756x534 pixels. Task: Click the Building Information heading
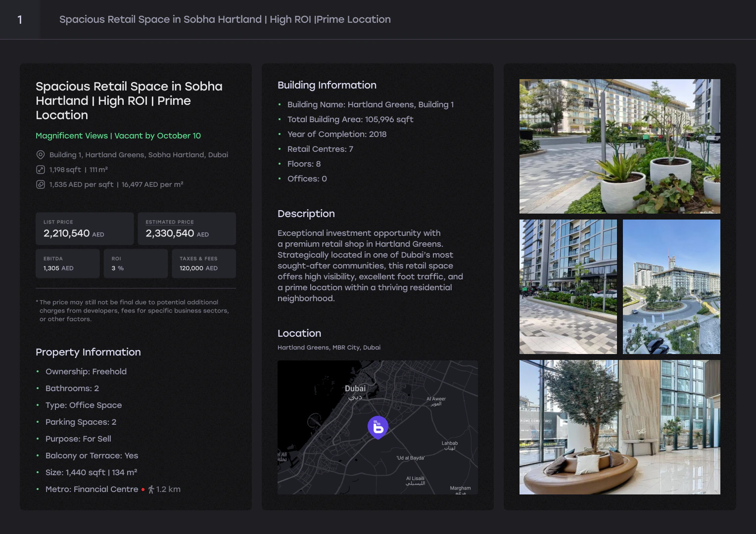[x=327, y=85]
